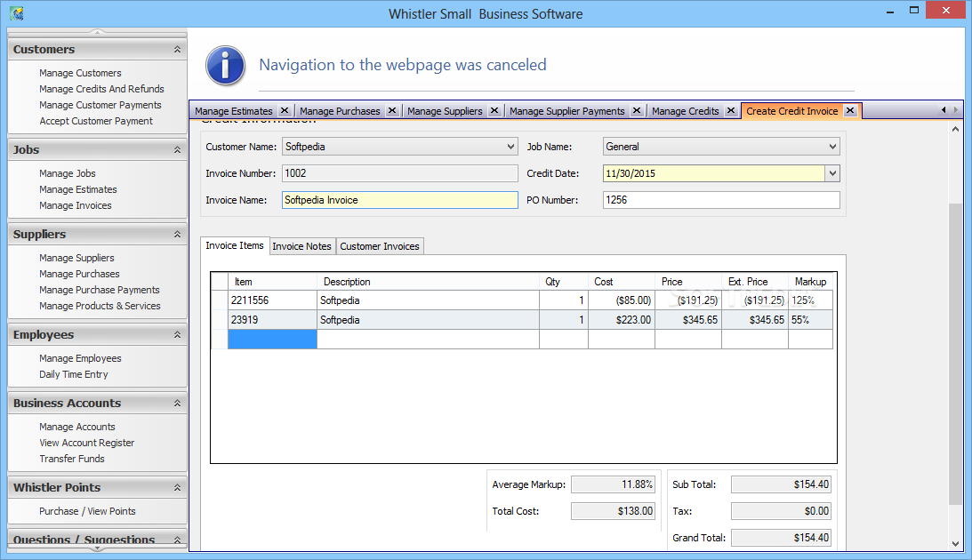Open the Invoice Notes tab

(301, 246)
